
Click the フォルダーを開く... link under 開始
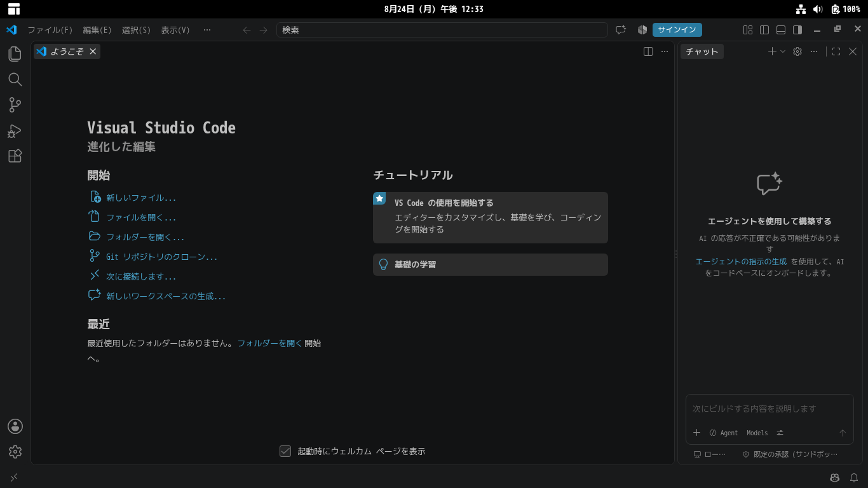click(146, 237)
